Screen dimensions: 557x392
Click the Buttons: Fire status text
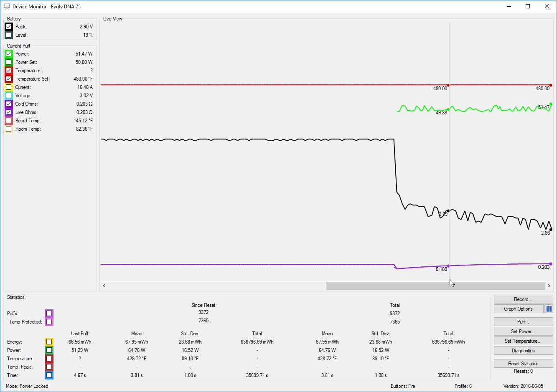pos(403,386)
